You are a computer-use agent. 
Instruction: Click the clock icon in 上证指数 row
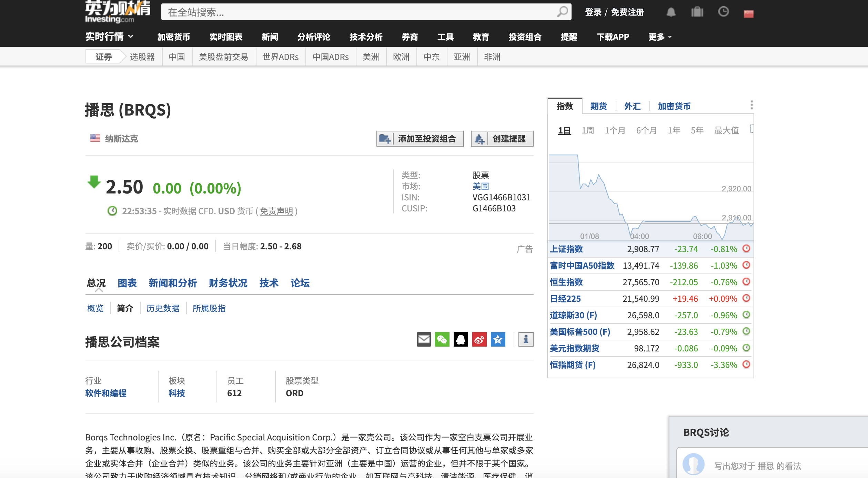[746, 249]
